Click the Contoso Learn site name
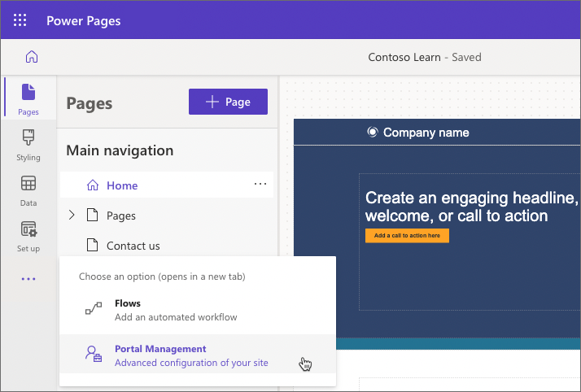 tap(404, 57)
